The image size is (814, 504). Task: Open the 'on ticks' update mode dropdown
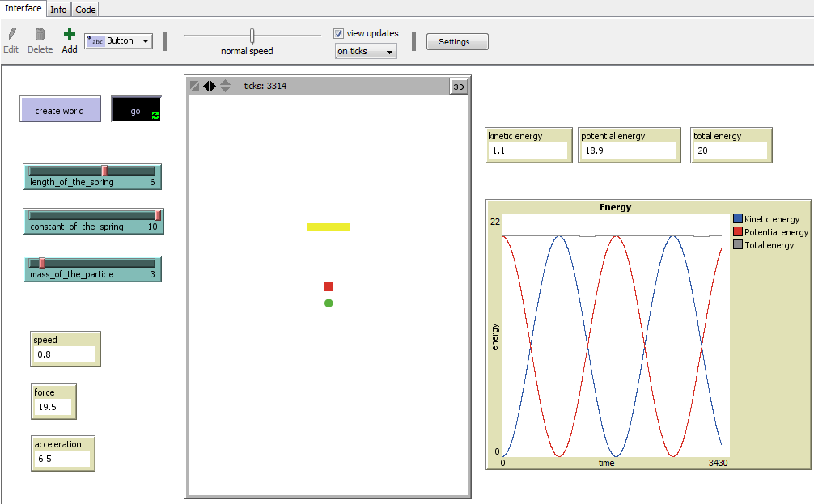pos(364,50)
